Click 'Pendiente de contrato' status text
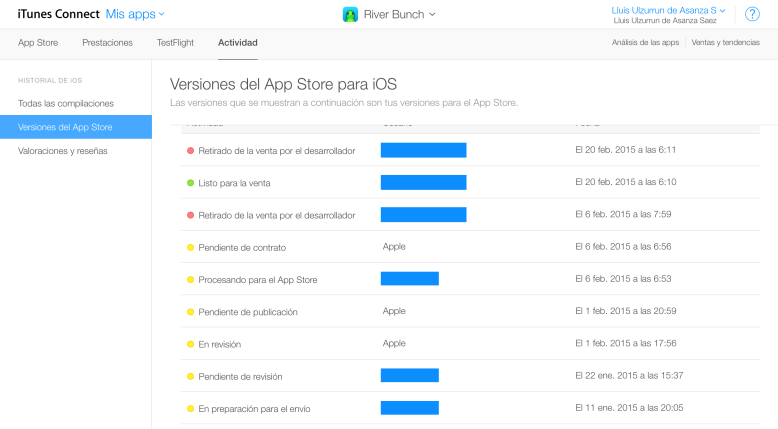778x429 pixels. (x=242, y=247)
